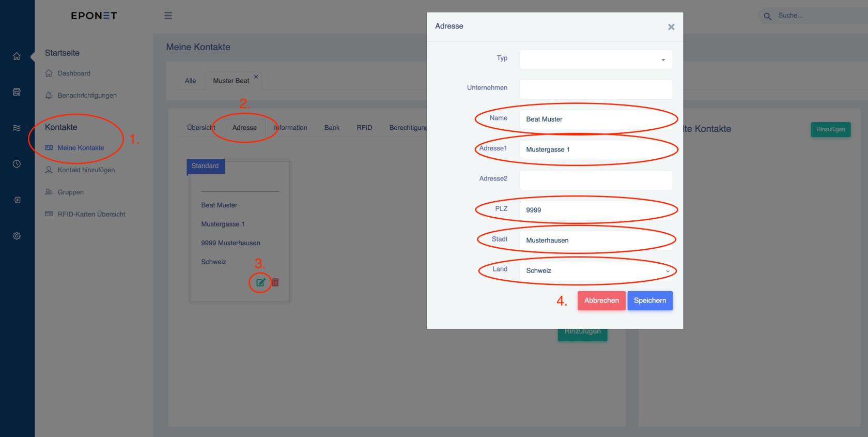This screenshot has width=868, height=437.
Task: Open settings gear icon in left rail
Action: coord(17,236)
